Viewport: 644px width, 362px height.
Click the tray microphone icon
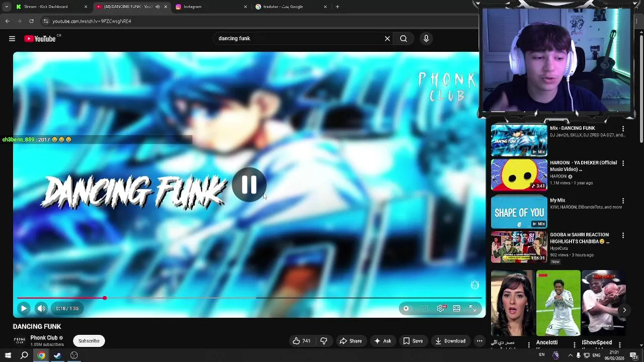tap(579, 355)
